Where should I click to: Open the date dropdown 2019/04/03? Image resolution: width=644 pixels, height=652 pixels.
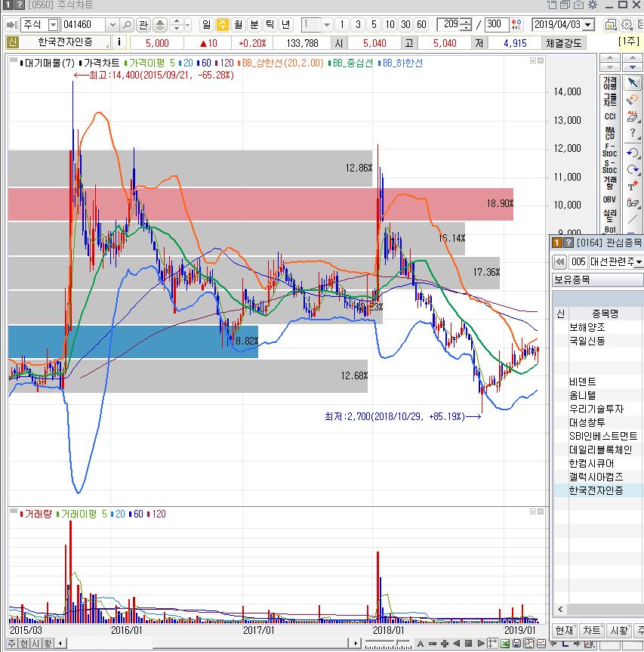(588, 25)
